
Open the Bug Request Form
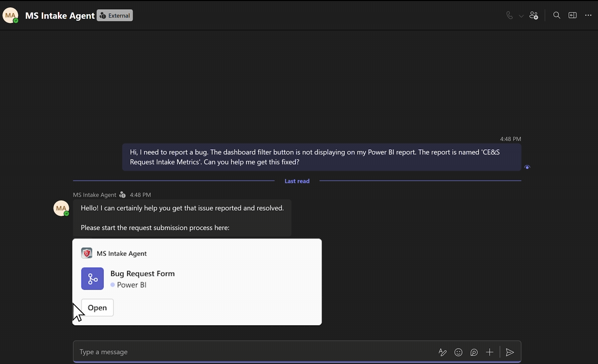(97, 308)
